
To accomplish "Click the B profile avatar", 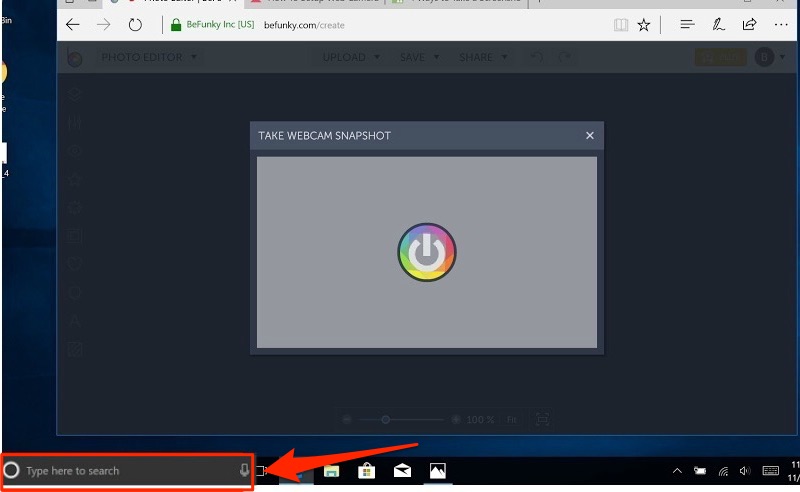I will 764,57.
